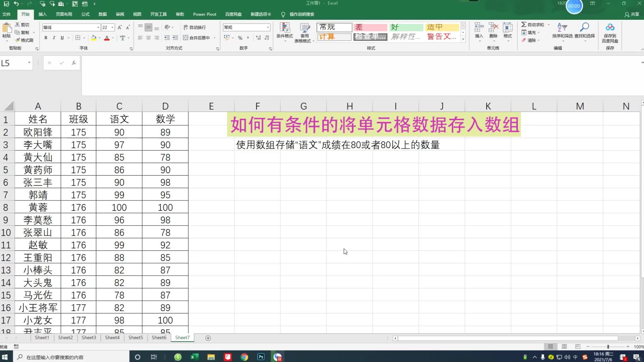Increase decimal places icon

pos(258,38)
